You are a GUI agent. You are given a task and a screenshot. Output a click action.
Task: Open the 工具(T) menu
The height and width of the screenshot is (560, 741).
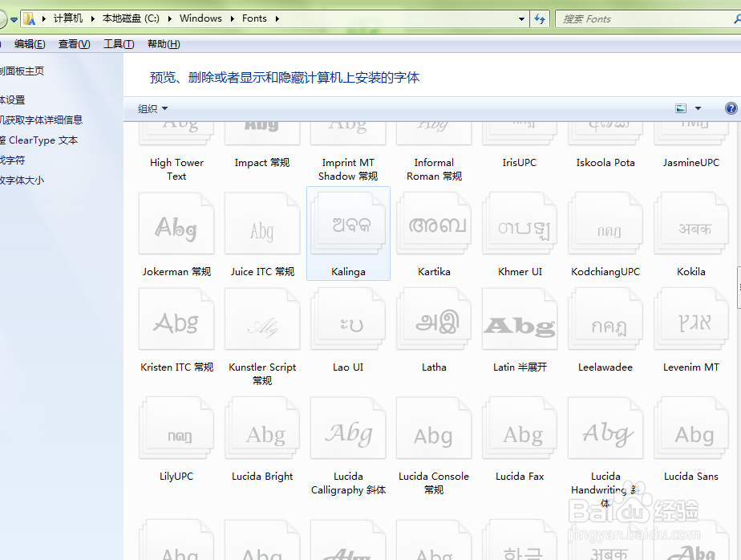[119, 44]
